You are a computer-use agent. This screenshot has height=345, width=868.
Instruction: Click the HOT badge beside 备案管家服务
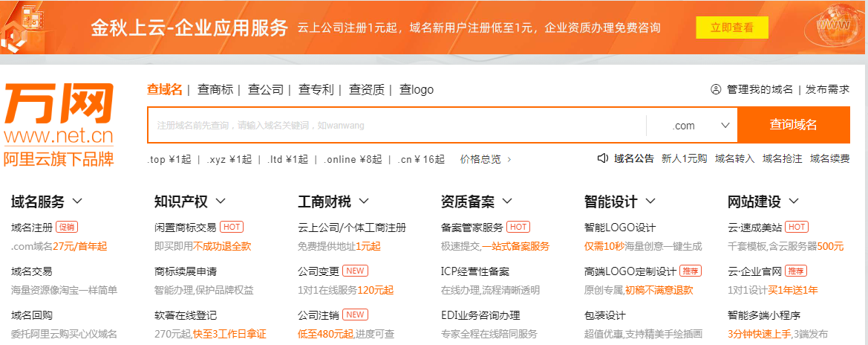[x=518, y=227]
